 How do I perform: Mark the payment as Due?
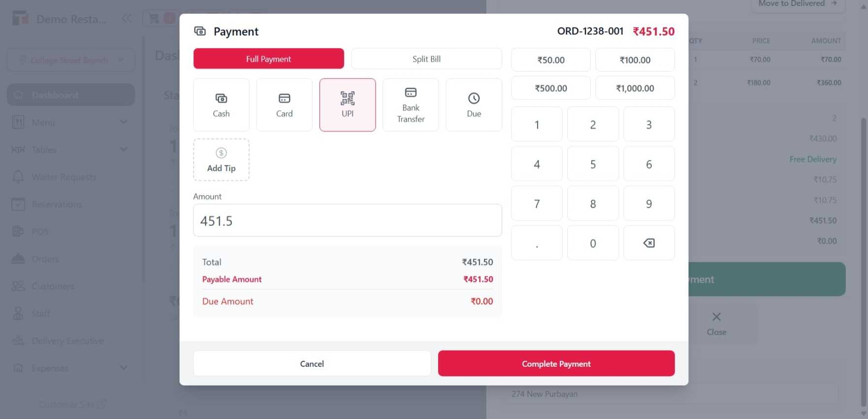(x=474, y=105)
